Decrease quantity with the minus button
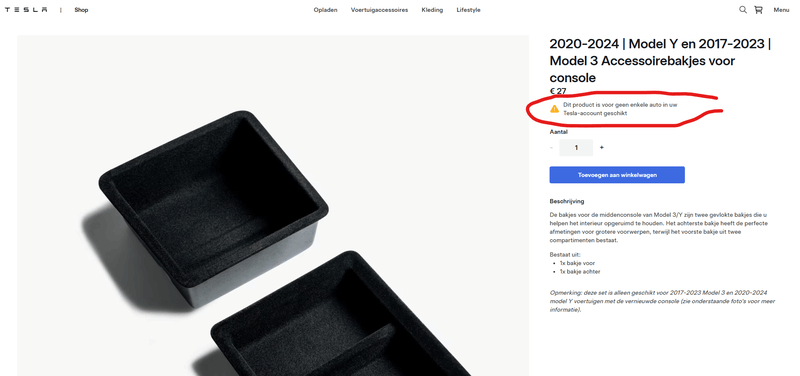Image resolution: width=800 pixels, height=376 pixels. pyautogui.click(x=552, y=147)
